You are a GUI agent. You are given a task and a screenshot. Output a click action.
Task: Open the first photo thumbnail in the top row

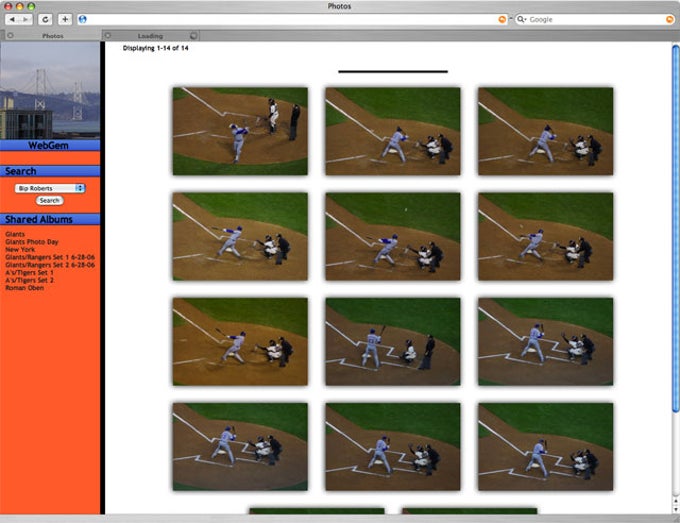pyautogui.click(x=240, y=131)
